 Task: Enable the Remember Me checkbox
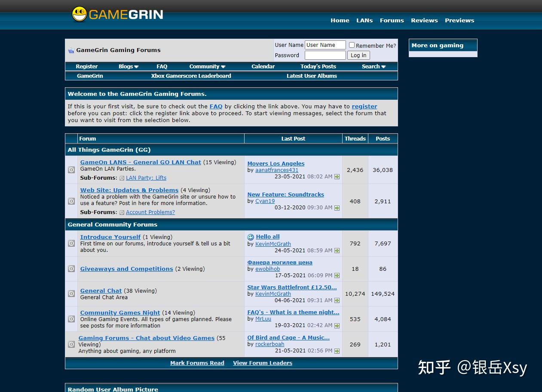click(352, 45)
